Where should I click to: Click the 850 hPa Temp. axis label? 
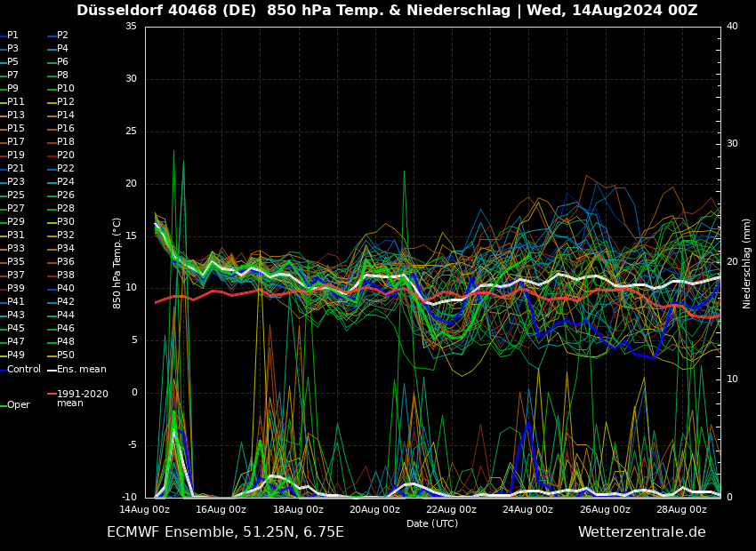click(117, 263)
